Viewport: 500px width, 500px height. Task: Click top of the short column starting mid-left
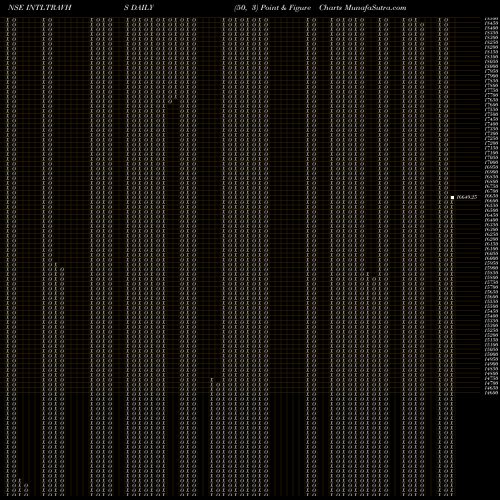56,265
